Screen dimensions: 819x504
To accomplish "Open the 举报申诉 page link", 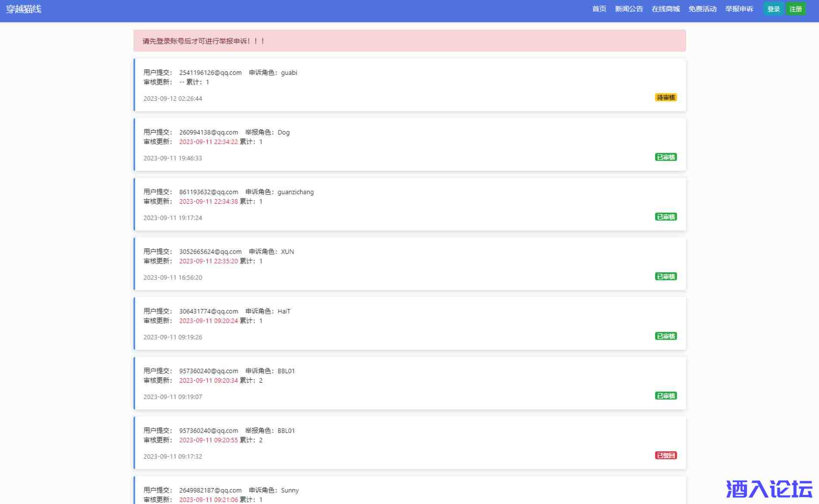I will [739, 9].
